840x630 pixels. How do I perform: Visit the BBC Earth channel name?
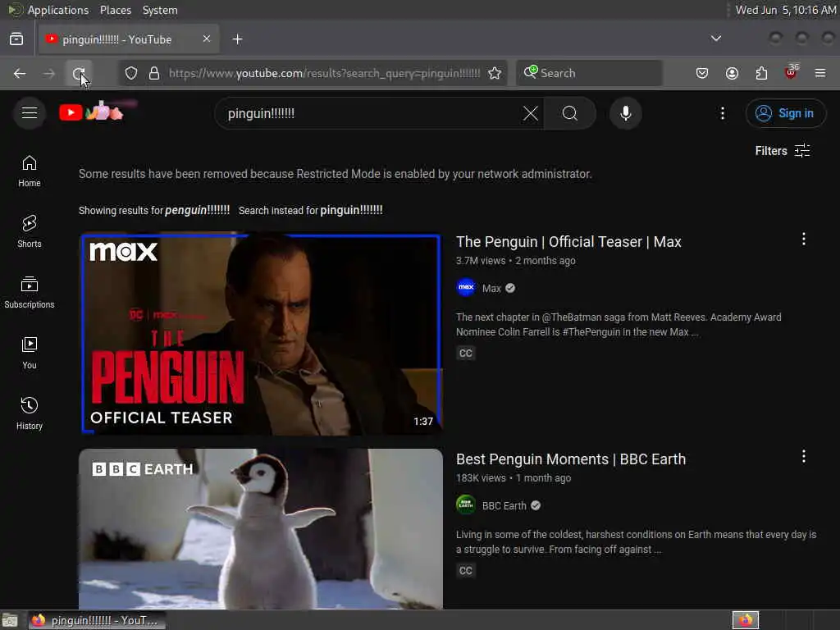point(504,505)
